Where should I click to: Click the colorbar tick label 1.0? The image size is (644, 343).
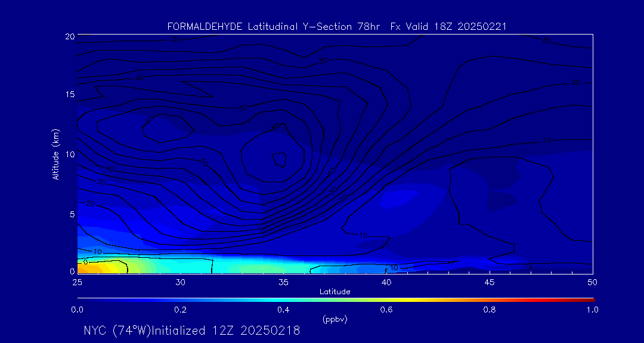(x=592, y=310)
